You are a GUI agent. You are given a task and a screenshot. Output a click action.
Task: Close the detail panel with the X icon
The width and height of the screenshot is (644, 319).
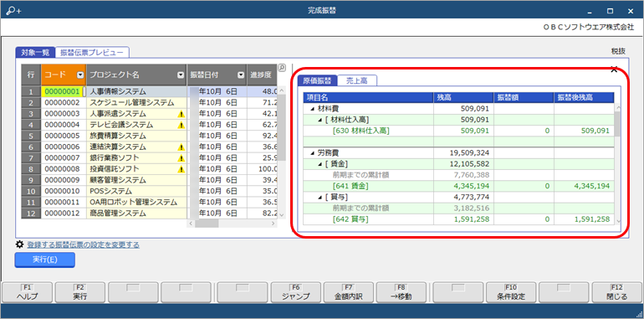pyautogui.click(x=614, y=69)
